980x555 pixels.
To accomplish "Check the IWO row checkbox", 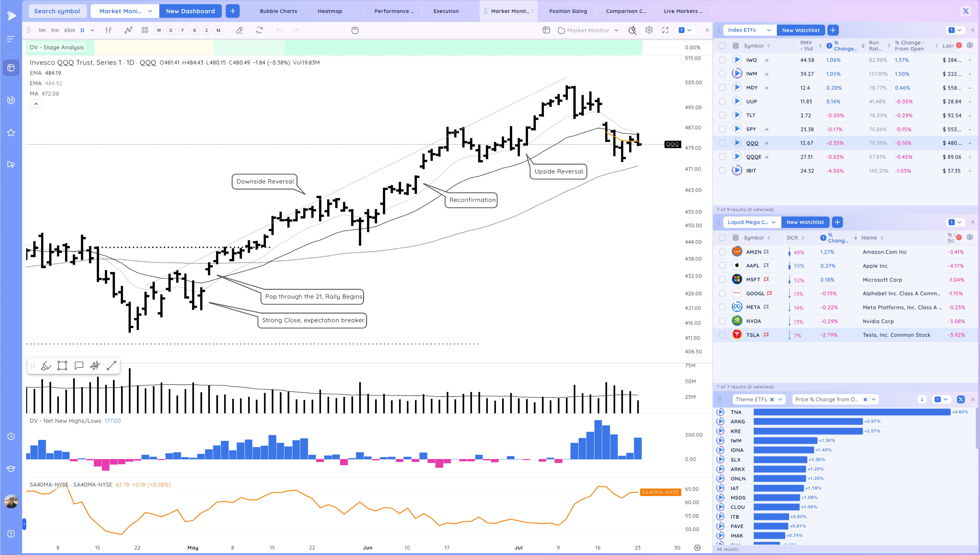I will coord(722,60).
